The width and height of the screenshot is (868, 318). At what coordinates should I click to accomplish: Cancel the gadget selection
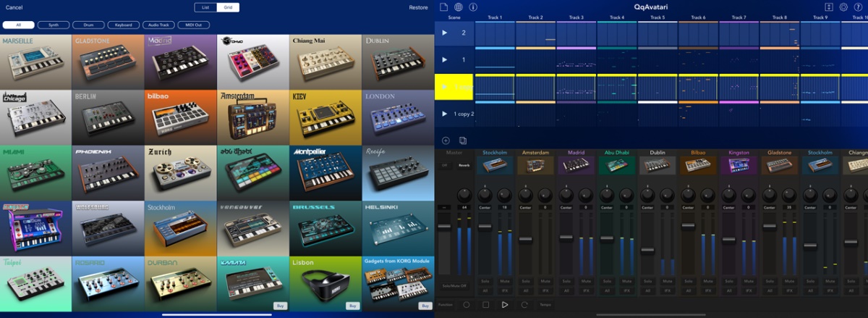(x=14, y=7)
